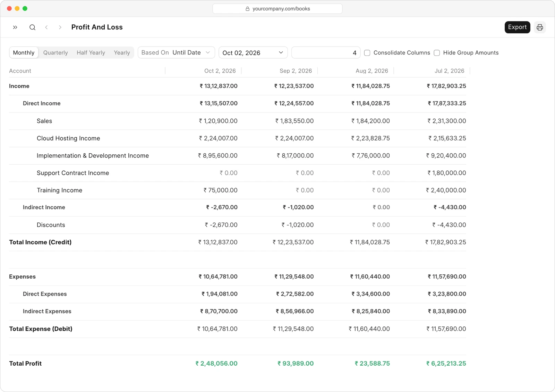Viewport: 555px width, 392px height.
Task: Click the Total Profit label
Action: (25, 364)
